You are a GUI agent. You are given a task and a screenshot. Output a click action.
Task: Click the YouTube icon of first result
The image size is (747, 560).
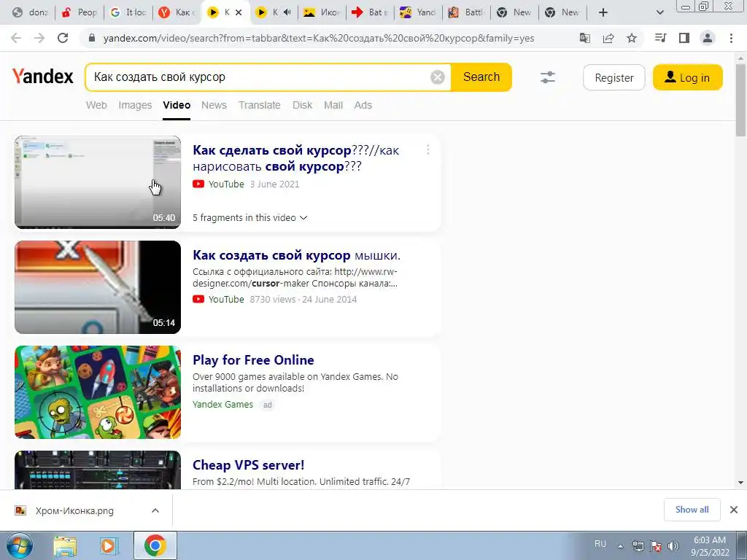coord(198,184)
